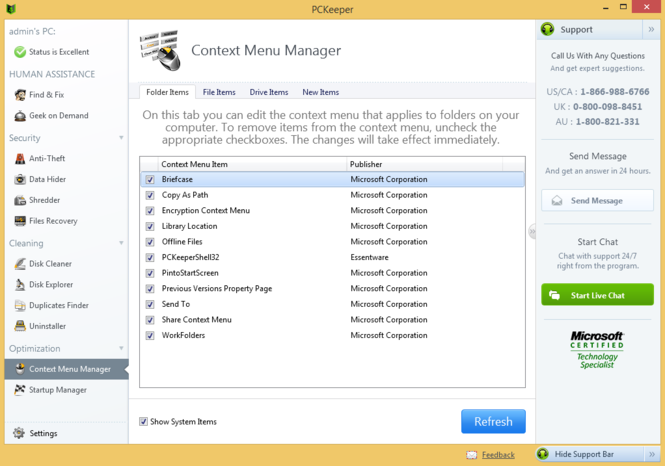The width and height of the screenshot is (665, 466).
Task: Click the blue Refresh button
Action: coord(493,421)
